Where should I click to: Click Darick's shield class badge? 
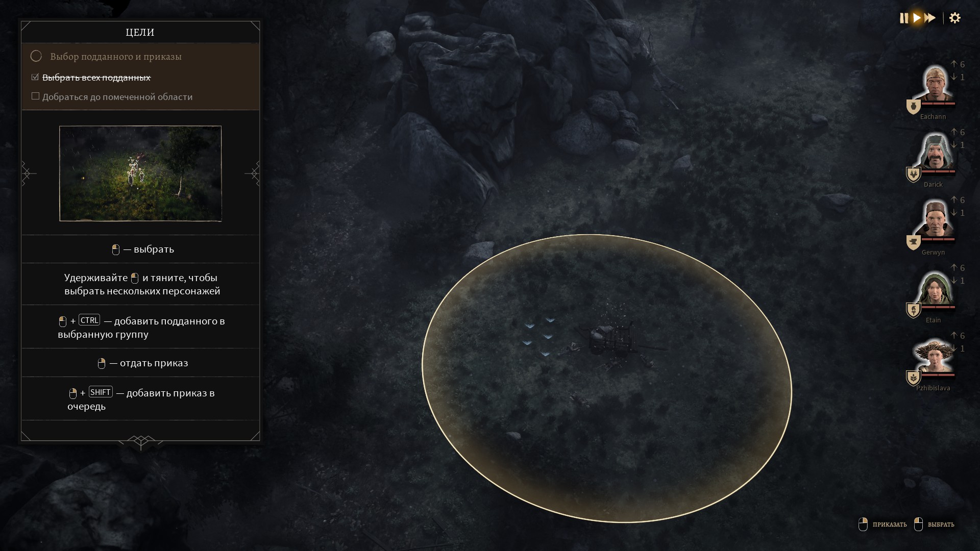tap(913, 174)
